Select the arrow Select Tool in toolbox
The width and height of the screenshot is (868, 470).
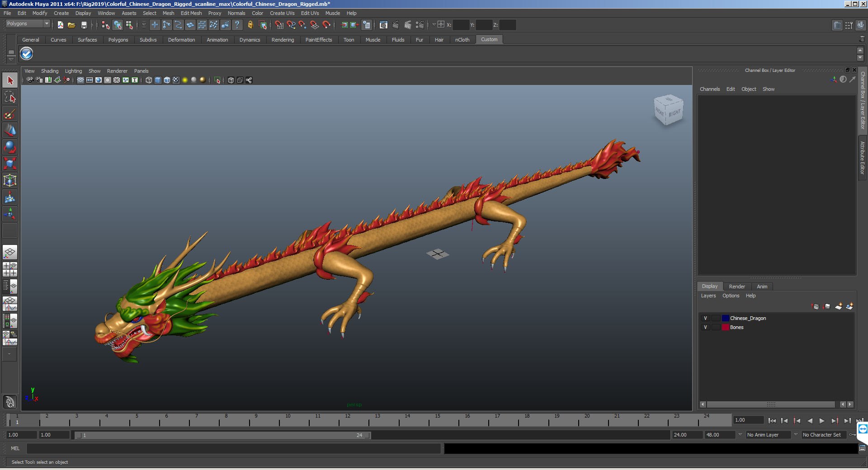point(10,80)
